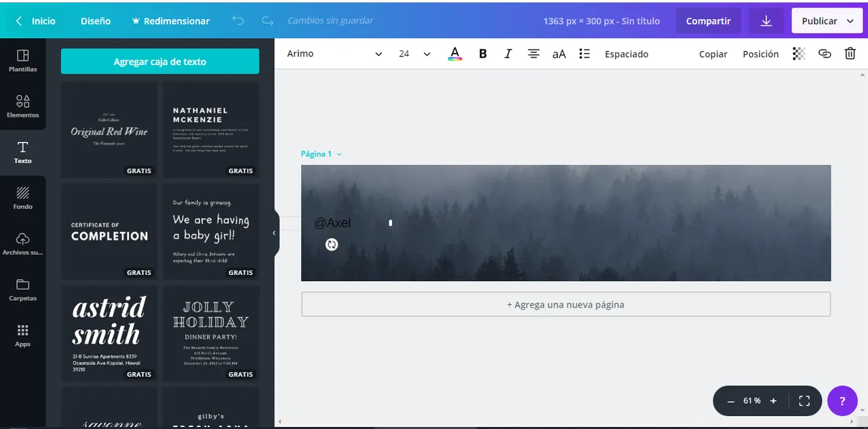
Task: Collapse the side panel arrow
Action: click(x=274, y=233)
